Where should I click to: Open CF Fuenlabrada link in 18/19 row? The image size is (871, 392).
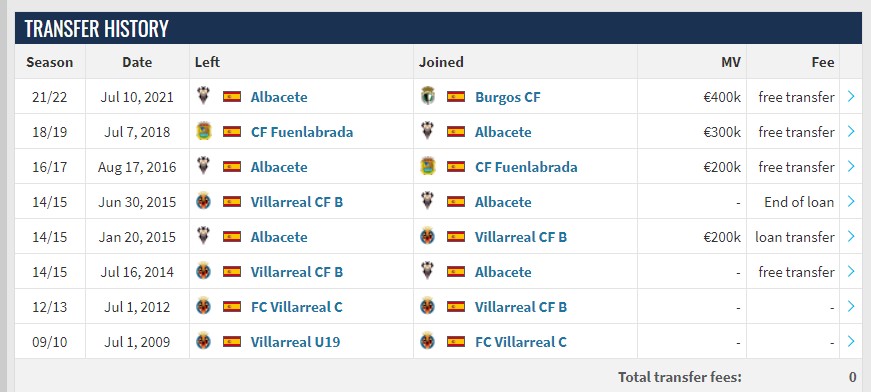(x=302, y=132)
